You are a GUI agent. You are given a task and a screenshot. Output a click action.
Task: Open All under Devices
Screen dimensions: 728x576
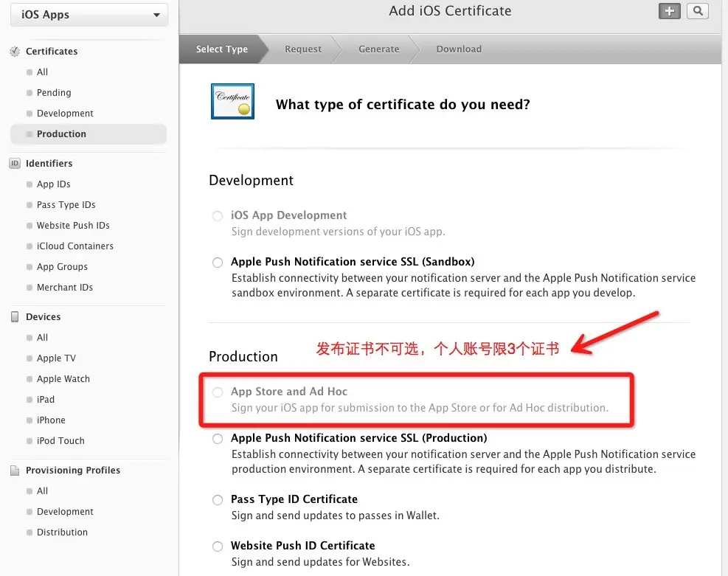pyautogui.click(x=42, y=338)
